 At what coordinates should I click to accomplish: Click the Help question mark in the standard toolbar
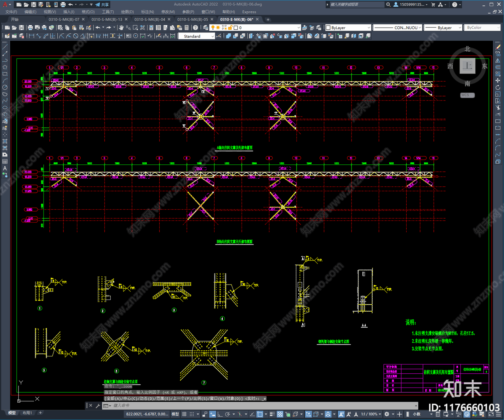tap(196, 28)
